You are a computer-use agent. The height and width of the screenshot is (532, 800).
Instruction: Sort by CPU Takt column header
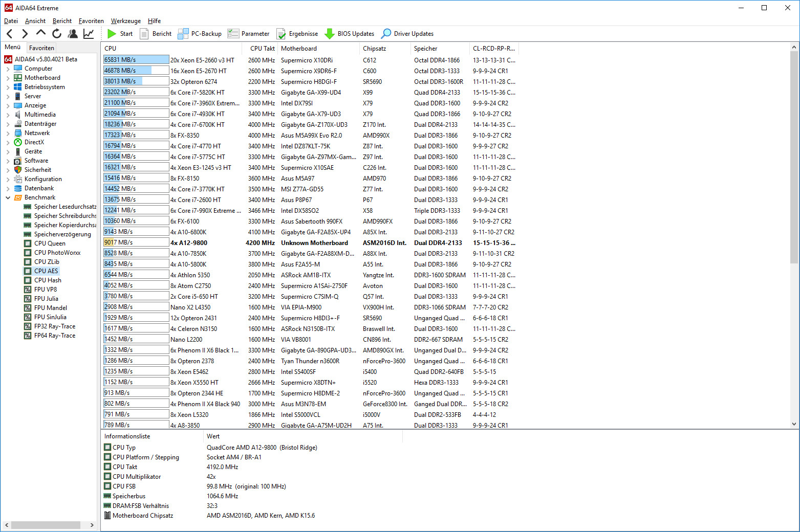(262, 49)
